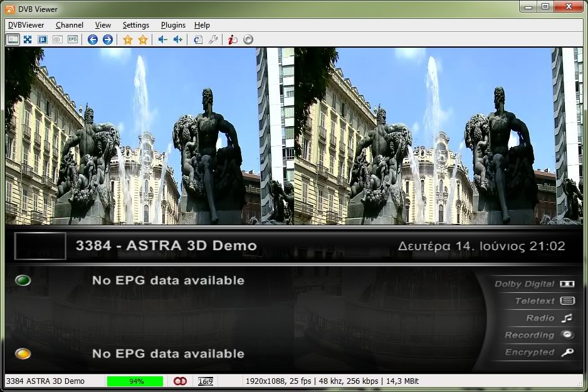The width and height of the screenshot is (588, 392).
Task: Click the 16:9 aspect ratio indicator
Action: coord(206,381)
